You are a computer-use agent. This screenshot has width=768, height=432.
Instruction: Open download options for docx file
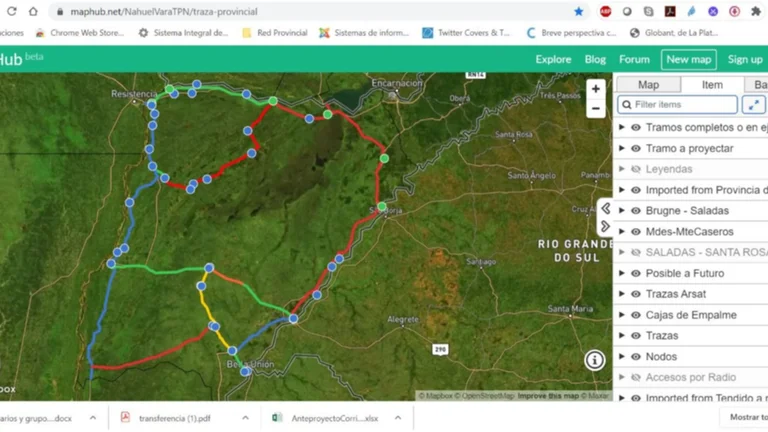click(x=93, y=418)
